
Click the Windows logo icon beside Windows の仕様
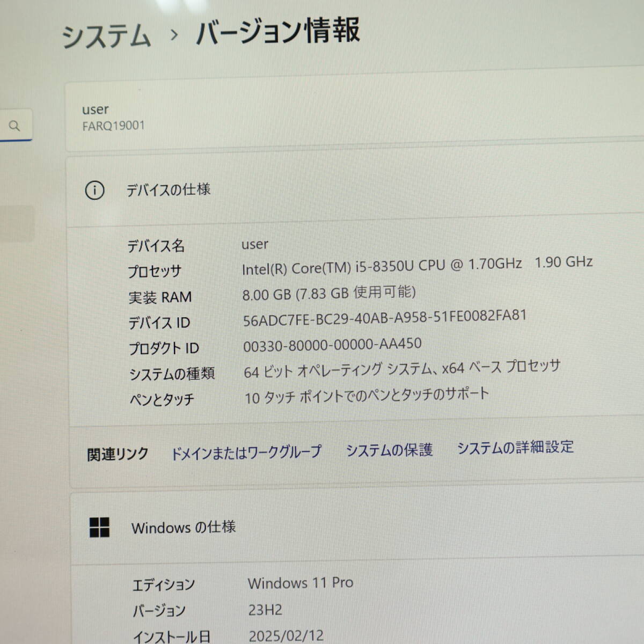pyautogui.click(x=99, y=528)
